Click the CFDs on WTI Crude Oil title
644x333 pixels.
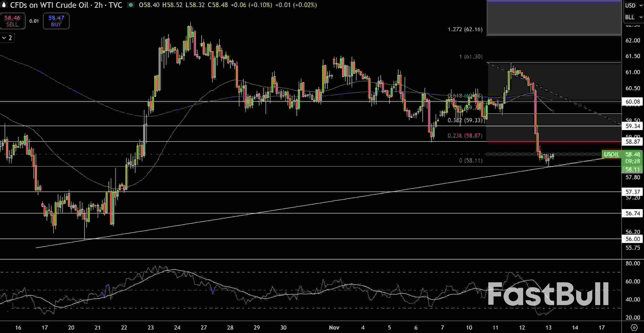coord(50,5)
